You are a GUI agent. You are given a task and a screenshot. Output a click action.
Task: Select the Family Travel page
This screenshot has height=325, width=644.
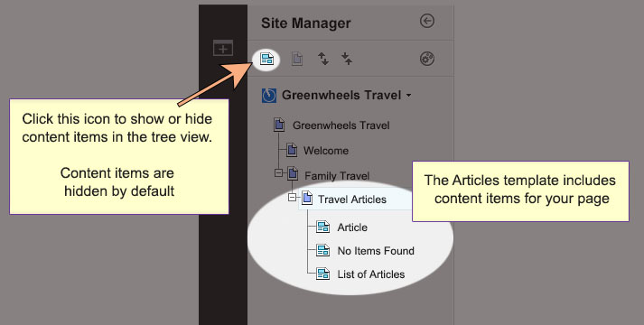tap(337, 176)
